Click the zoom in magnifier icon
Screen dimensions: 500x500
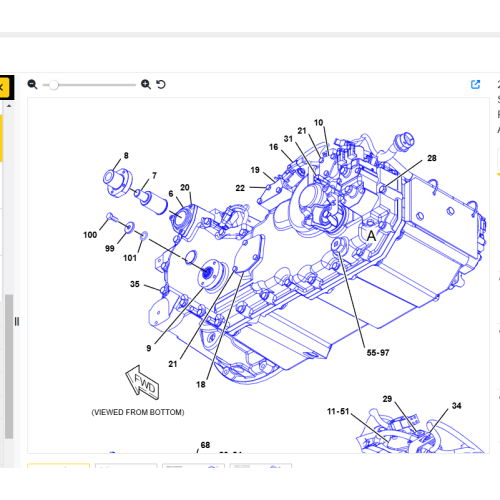click(x=146, y=84)
